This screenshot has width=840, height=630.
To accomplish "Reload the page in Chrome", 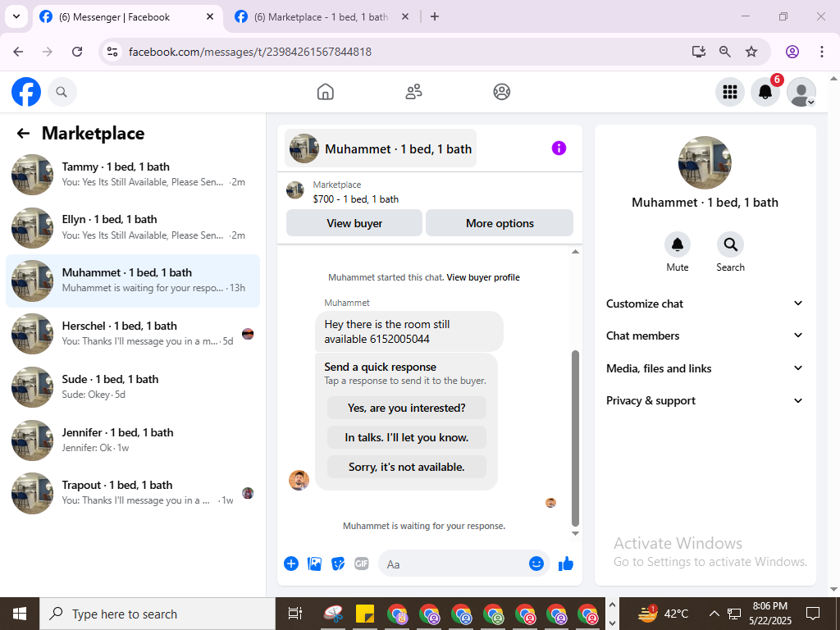I will click(77, 52).
